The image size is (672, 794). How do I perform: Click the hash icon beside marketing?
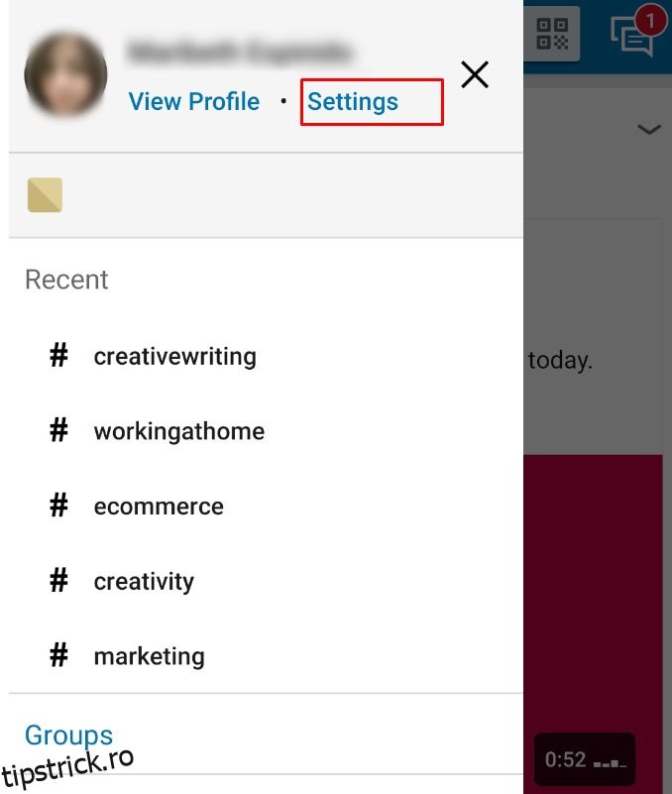pyautogui.click(x=59, y=655)
